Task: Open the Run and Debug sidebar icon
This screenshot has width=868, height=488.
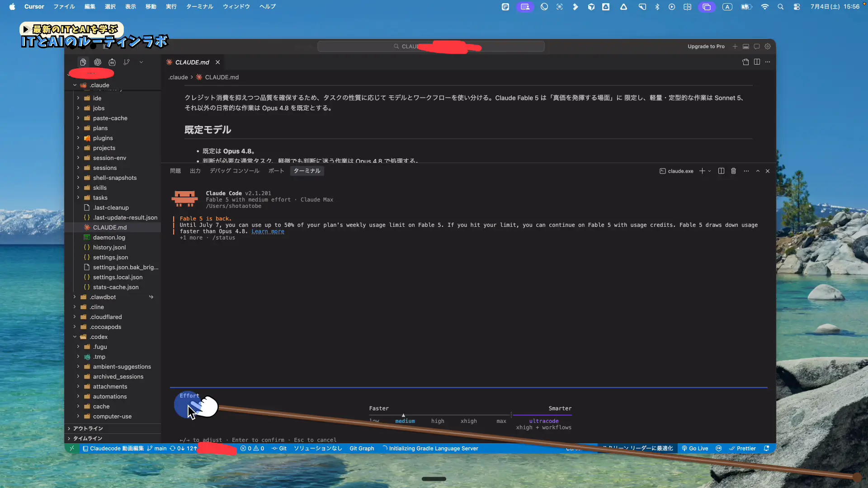Action: (x=112, y=62)
